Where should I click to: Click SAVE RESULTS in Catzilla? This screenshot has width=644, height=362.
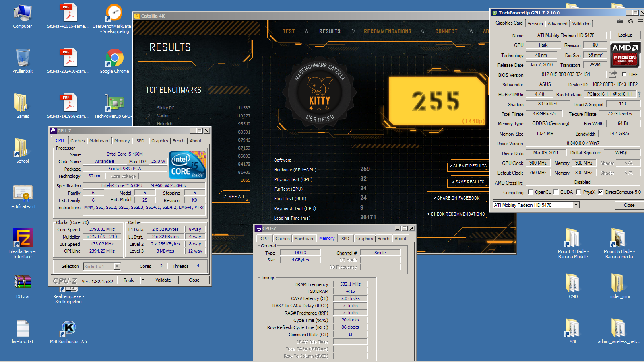[468, 182]
